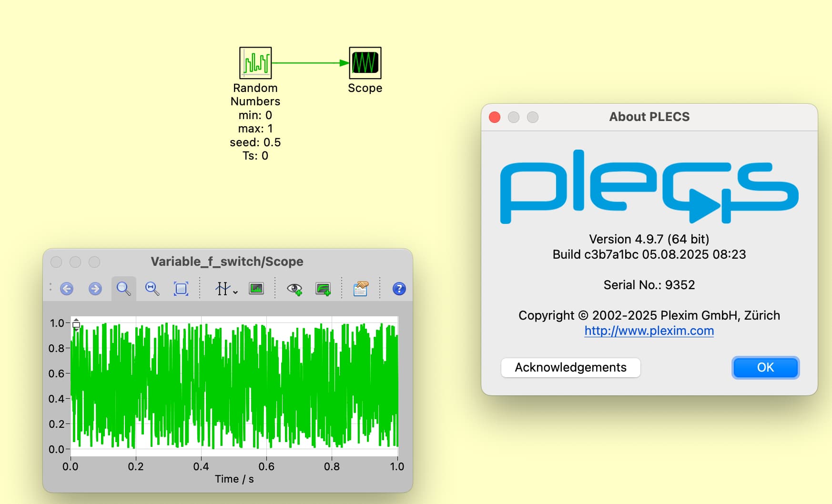This screenshot has height=504, width=832.
Task: Click the "Version 4.9.7 (64 bit)" text
Action: point(649,239)
